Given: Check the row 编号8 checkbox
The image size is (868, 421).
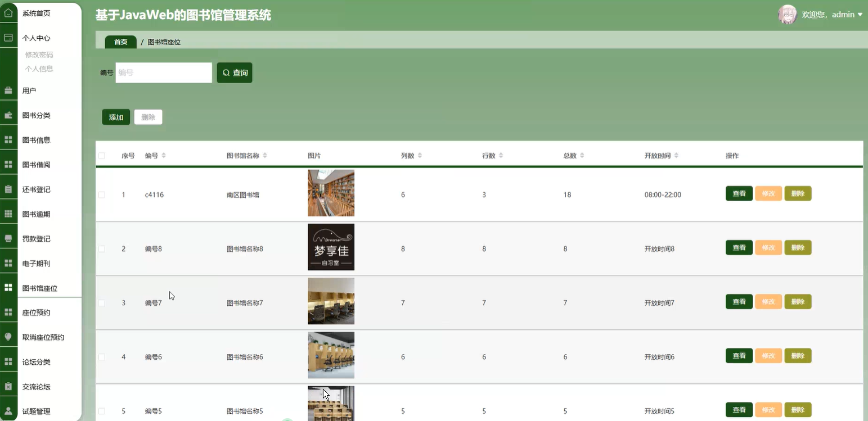Looking at the screenshot, I should (x=102, y=248).
